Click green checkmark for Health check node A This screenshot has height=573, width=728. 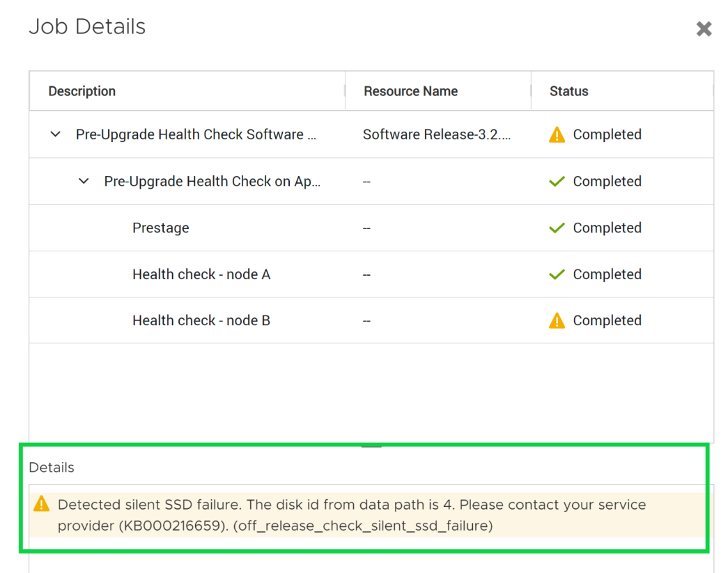tap(557, 274)
